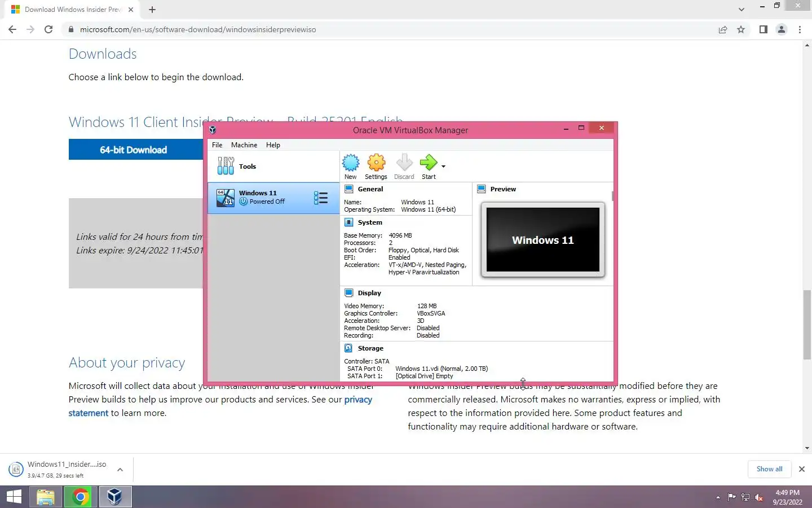Open Chrome three-dot menu
The image size is (812, 508).
[800, 29]
